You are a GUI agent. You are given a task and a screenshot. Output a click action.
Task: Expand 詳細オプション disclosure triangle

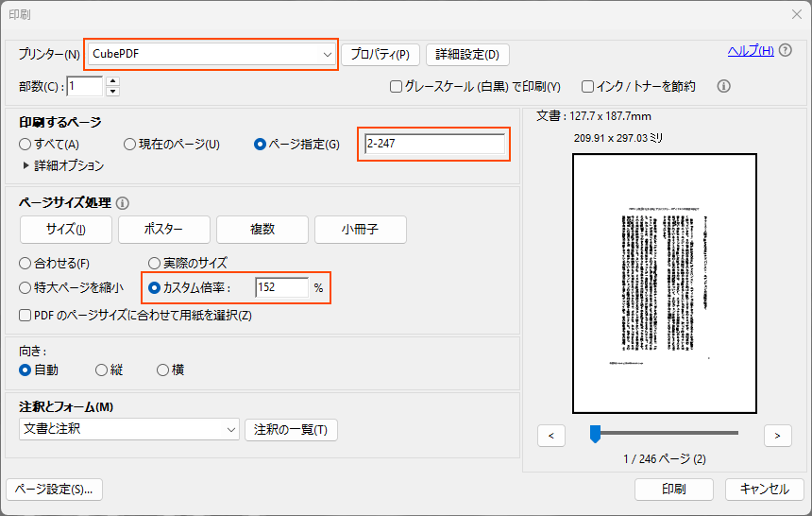pyautogui.click(x=25, y=165)
